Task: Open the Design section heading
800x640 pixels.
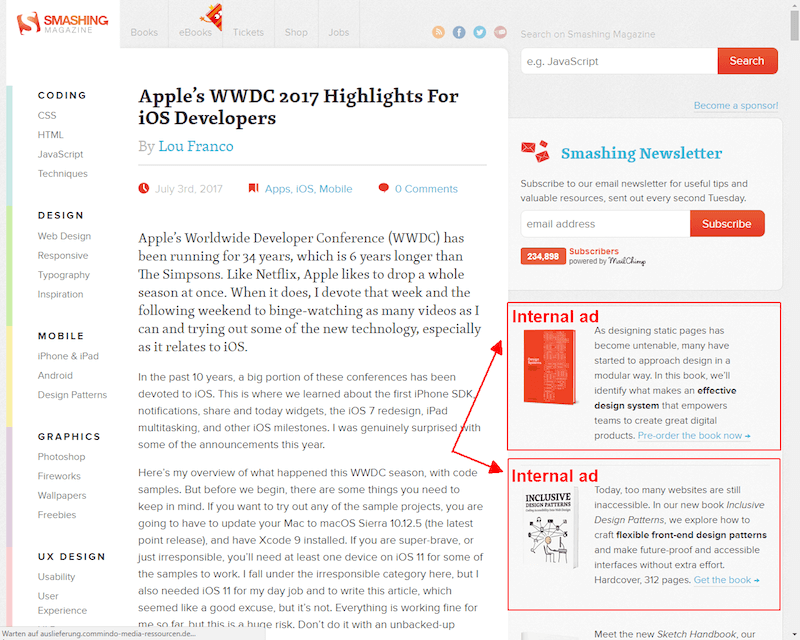Action: point(61,215)
